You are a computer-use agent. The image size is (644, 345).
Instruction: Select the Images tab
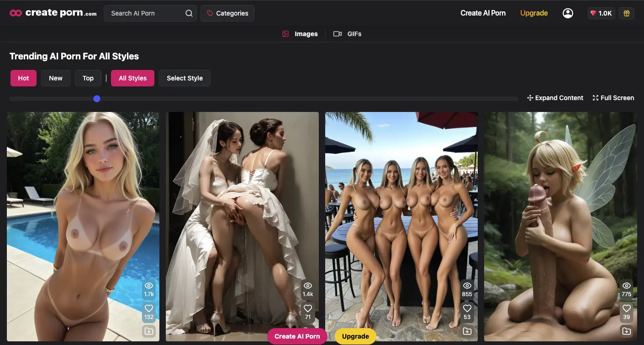(300, 33)
